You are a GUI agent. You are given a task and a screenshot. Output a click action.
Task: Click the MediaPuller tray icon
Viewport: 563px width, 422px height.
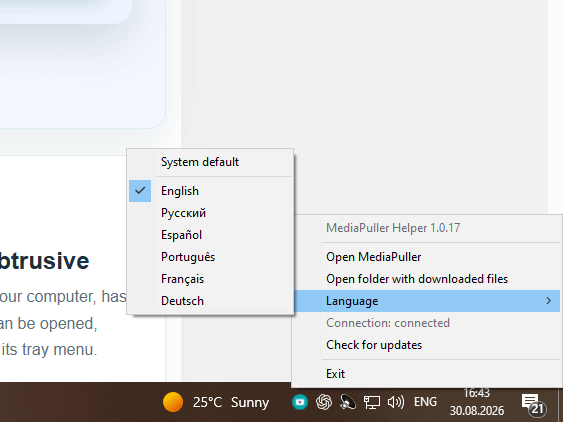300,402
